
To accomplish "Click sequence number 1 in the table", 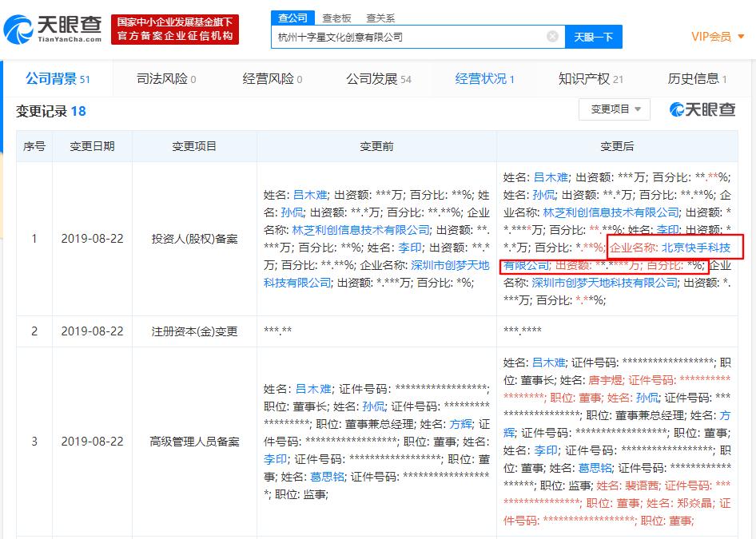I will pyautogui.click(x=34, y=239).
